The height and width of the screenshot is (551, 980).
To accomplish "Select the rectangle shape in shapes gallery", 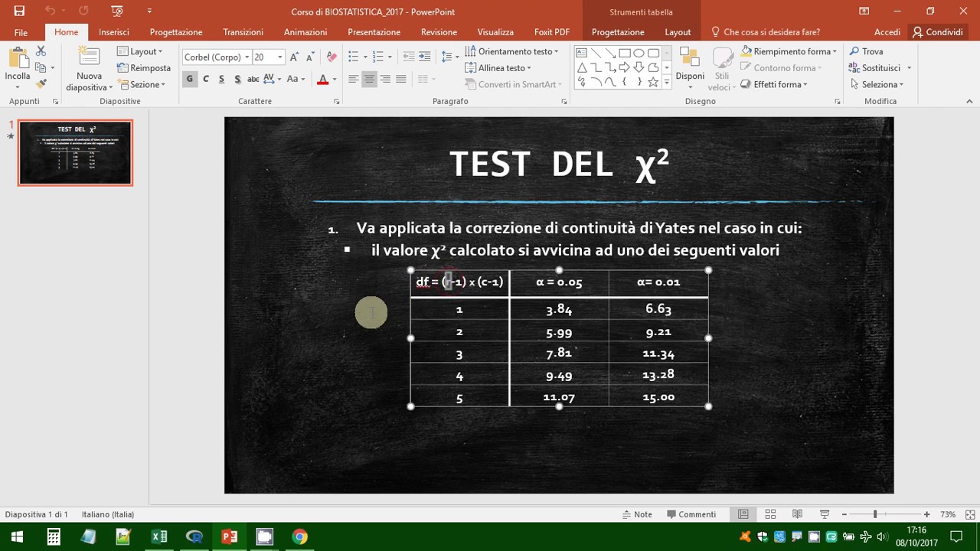I will click(x=625, y=53).
